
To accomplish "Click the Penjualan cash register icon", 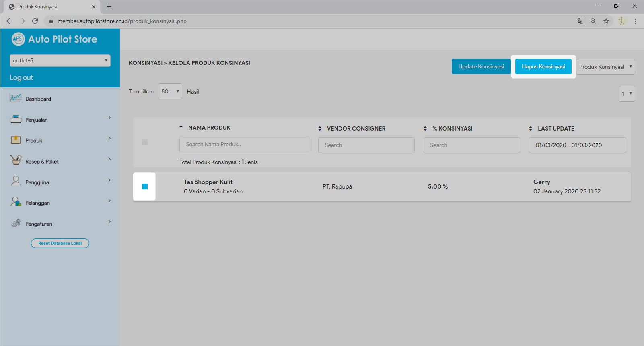I will [x=16, y=119].
